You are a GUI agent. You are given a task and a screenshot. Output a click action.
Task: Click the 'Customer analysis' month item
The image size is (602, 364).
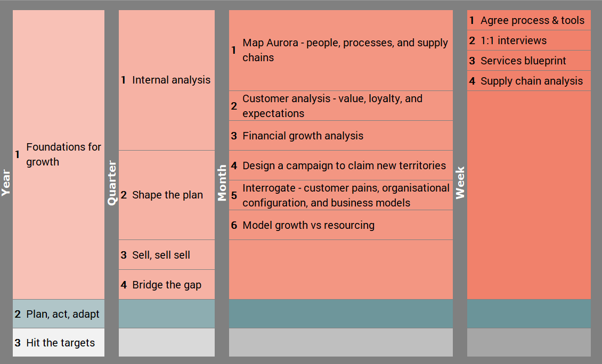click(x=341, y=106)
